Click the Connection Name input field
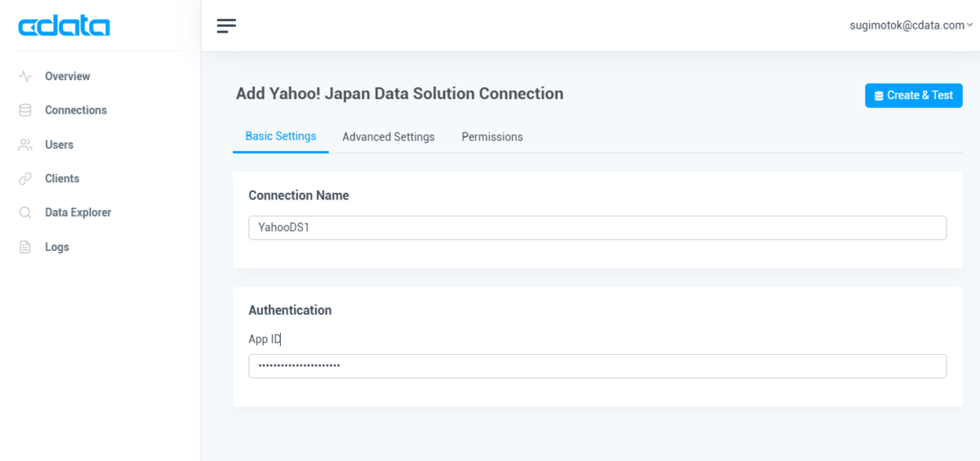Screen dimensions: 980x461 pyautogui.click(x=598, y=228)
